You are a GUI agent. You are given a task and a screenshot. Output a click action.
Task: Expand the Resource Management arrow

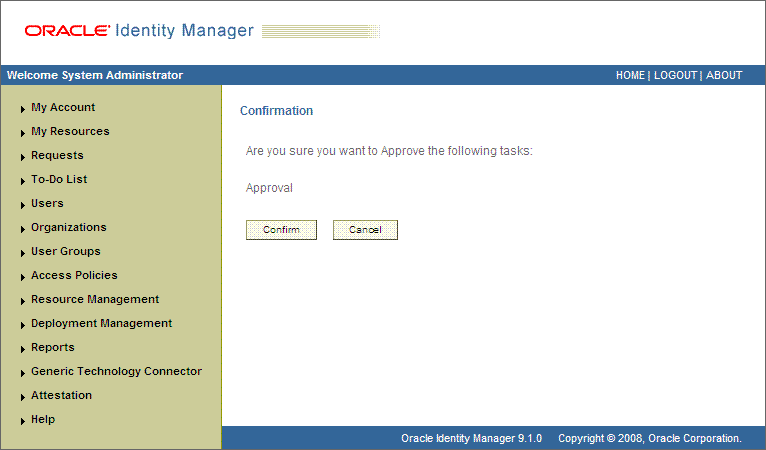coord(22,301)
